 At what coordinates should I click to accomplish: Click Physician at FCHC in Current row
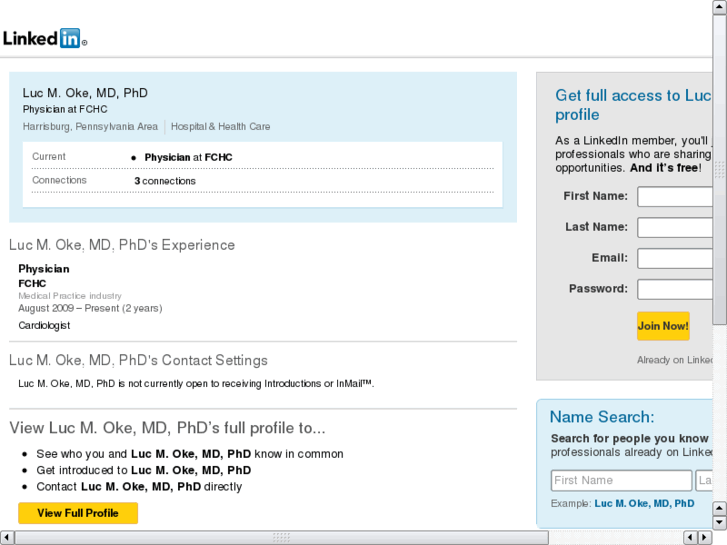(x=188, y=157)
